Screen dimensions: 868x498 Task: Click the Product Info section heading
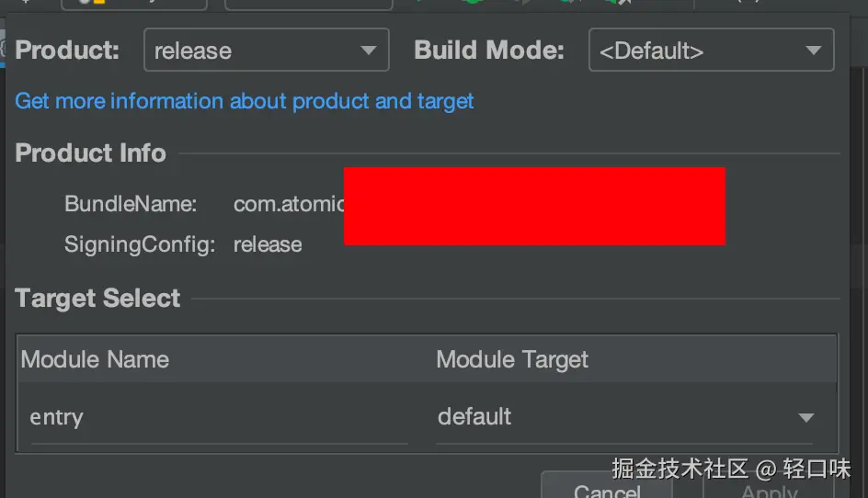tap(91, 153)
